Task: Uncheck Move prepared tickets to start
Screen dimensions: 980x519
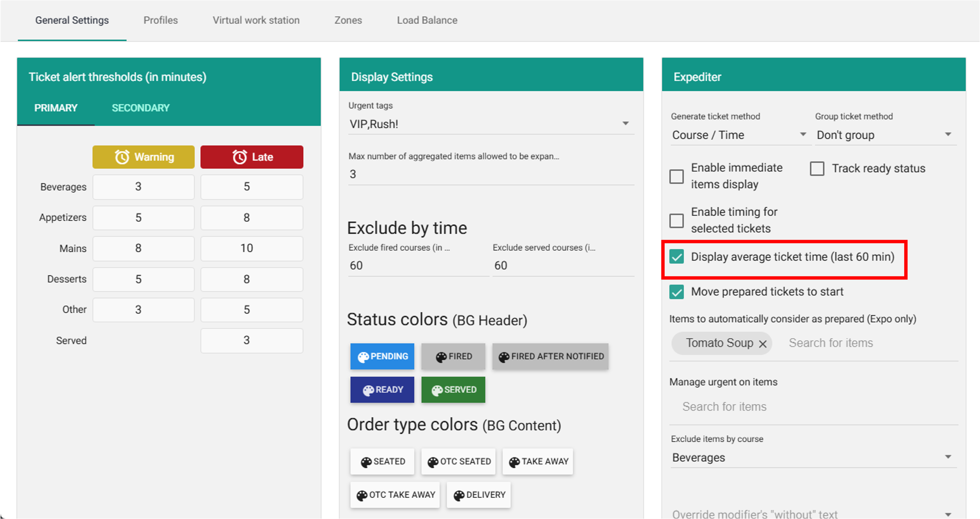Action: coord(676,292)
